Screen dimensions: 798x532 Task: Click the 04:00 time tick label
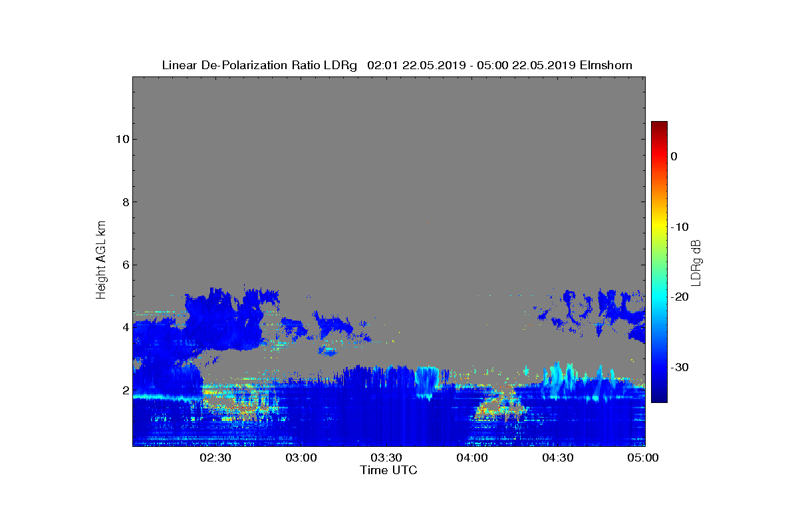point(472,458)
